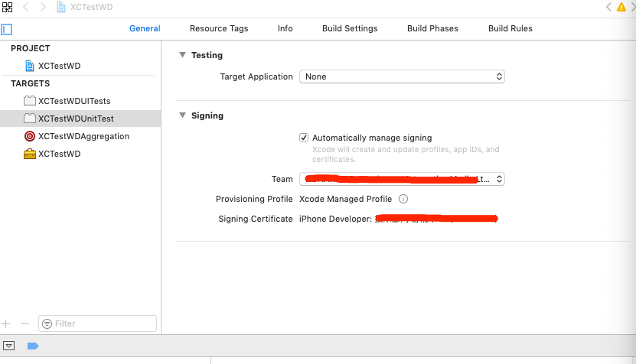Click the Provisioning Profile info icon

(x=403, y=199)
